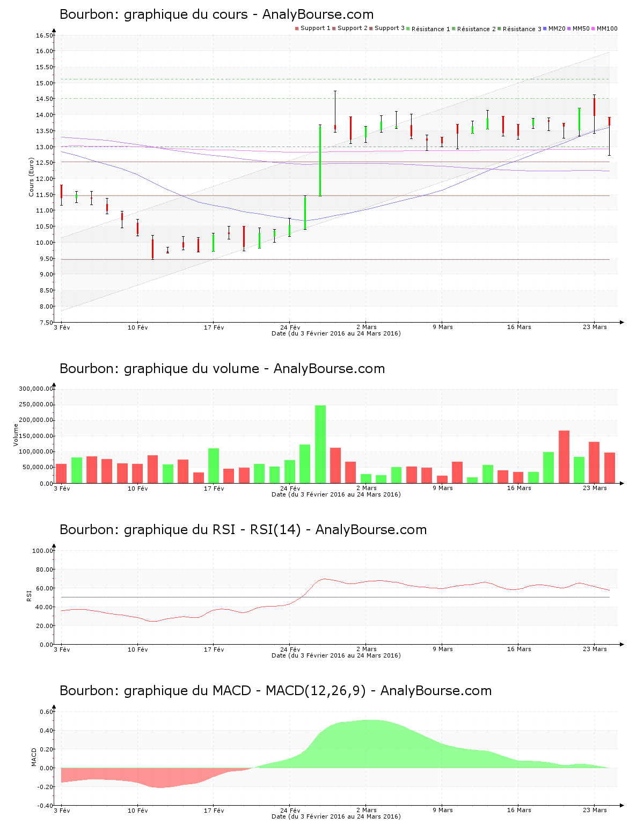Viewport: 644px width, 832px height.
Task: Click the 300,000.00 volume axis label
Action: [36, 389]
